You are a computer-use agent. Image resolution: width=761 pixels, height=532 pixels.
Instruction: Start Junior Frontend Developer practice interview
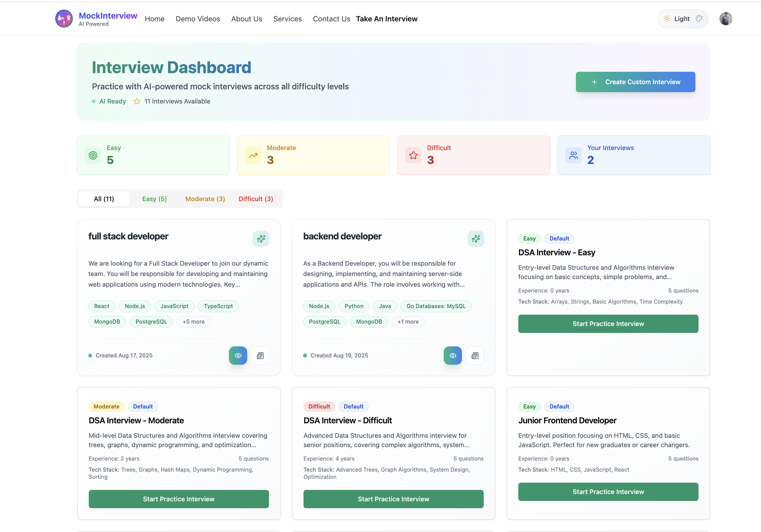coord(608,492)
